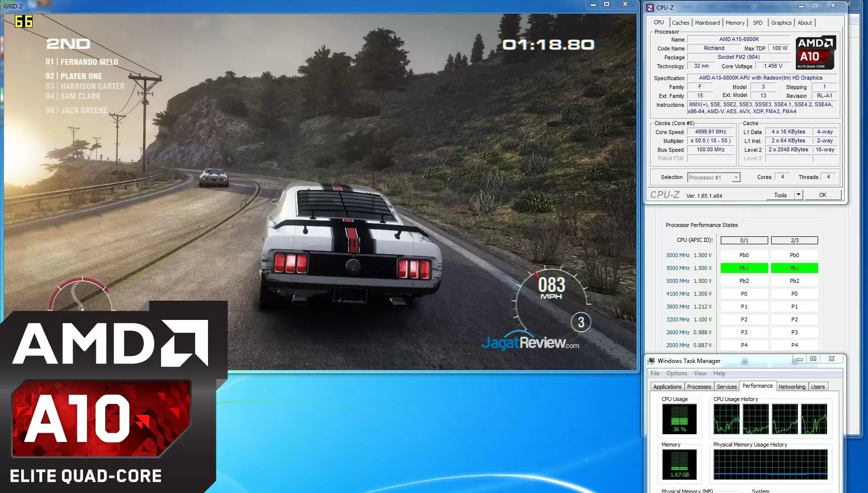
Task: Click the Physical Memory Usage History graph
Action: 770,464
